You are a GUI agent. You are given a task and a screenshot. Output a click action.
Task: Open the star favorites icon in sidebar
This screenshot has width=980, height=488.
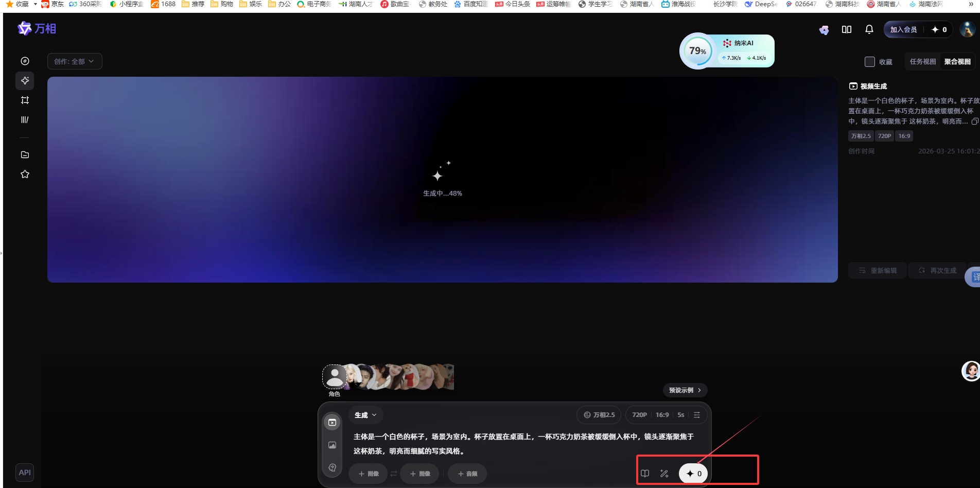pos(25,175)
